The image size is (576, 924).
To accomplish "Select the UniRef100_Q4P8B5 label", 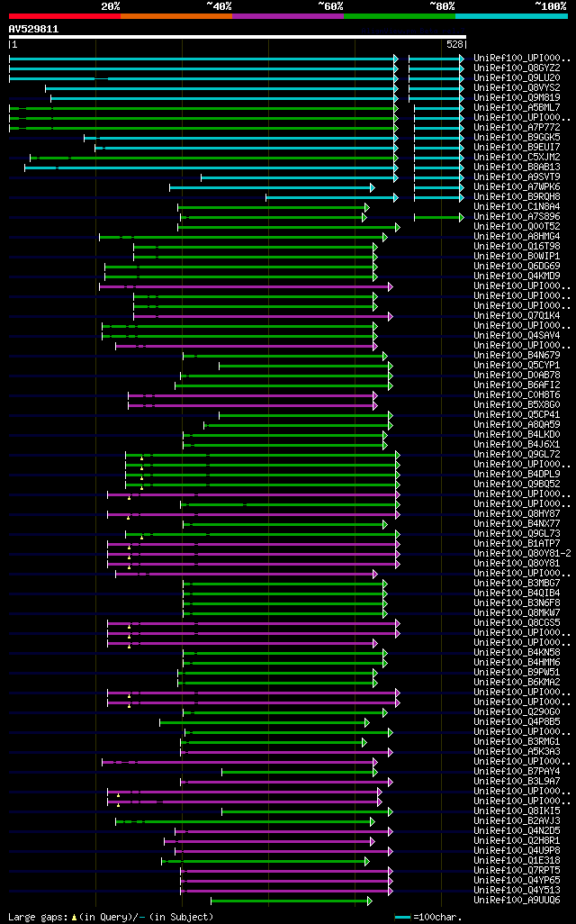I will (x=517, y=722).
